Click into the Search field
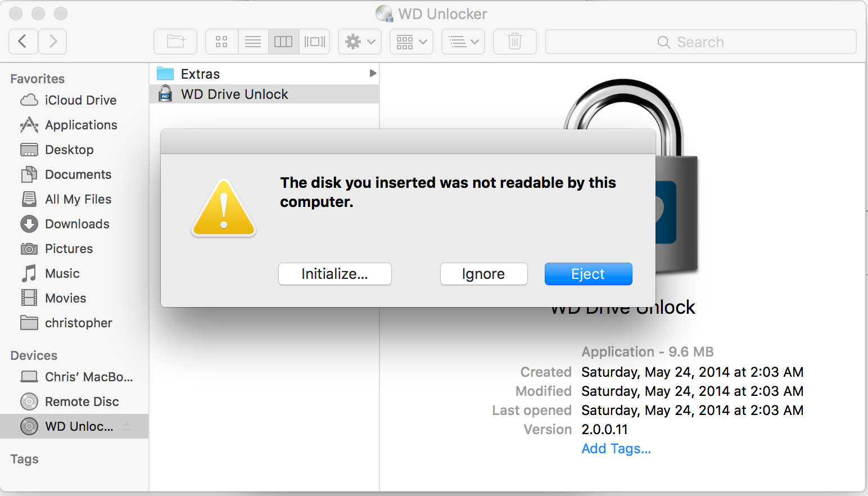 pos(700,42)
